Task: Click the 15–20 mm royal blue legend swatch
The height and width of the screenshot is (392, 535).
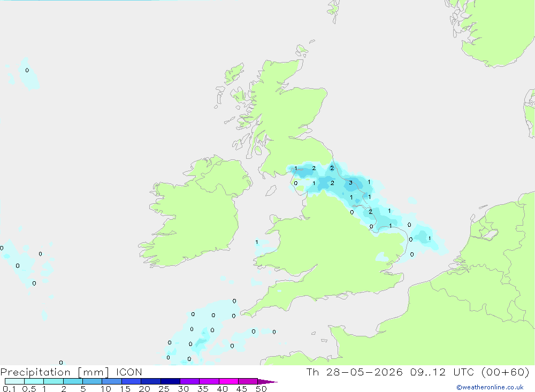Action: [131, 381]
